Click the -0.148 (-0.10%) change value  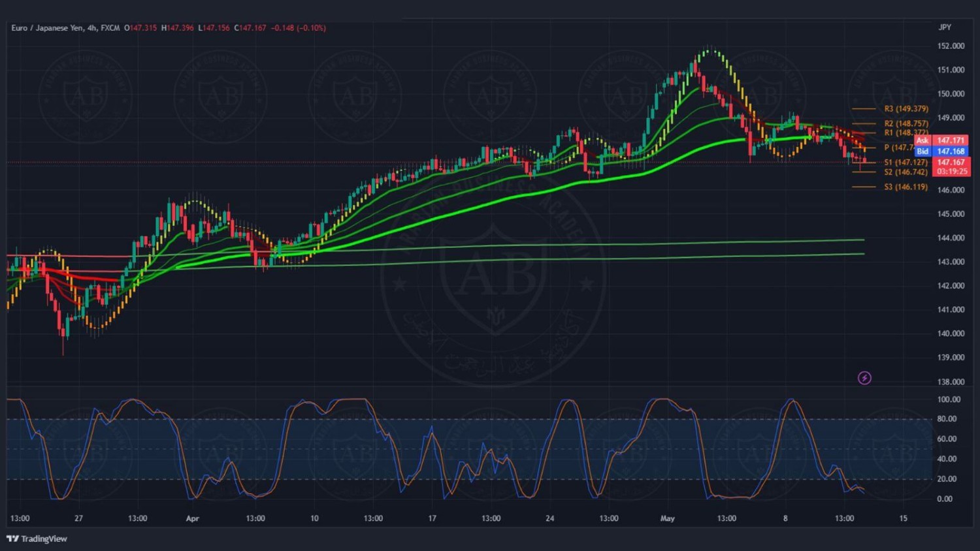[298, 28]
